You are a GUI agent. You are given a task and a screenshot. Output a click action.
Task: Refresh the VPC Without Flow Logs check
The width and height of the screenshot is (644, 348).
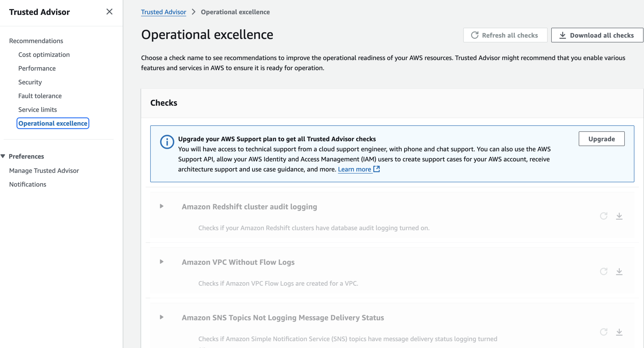pos(604,271)
